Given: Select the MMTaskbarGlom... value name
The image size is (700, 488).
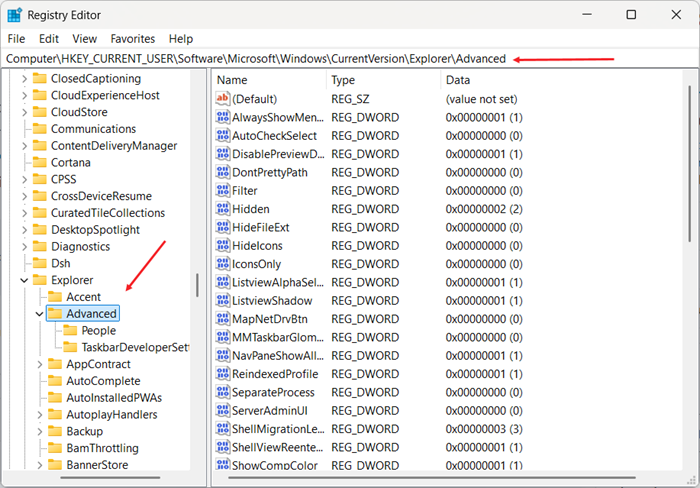Looking at the screenshot, I should pyautogui.click(x=278, y=337).
